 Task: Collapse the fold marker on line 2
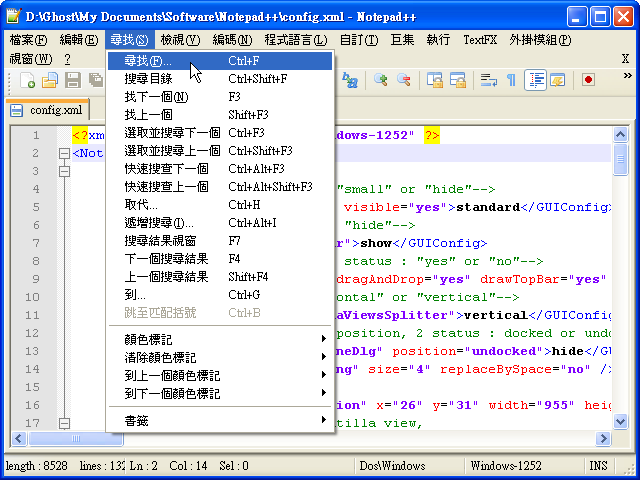pyautogui.click(x=64, y=153)
